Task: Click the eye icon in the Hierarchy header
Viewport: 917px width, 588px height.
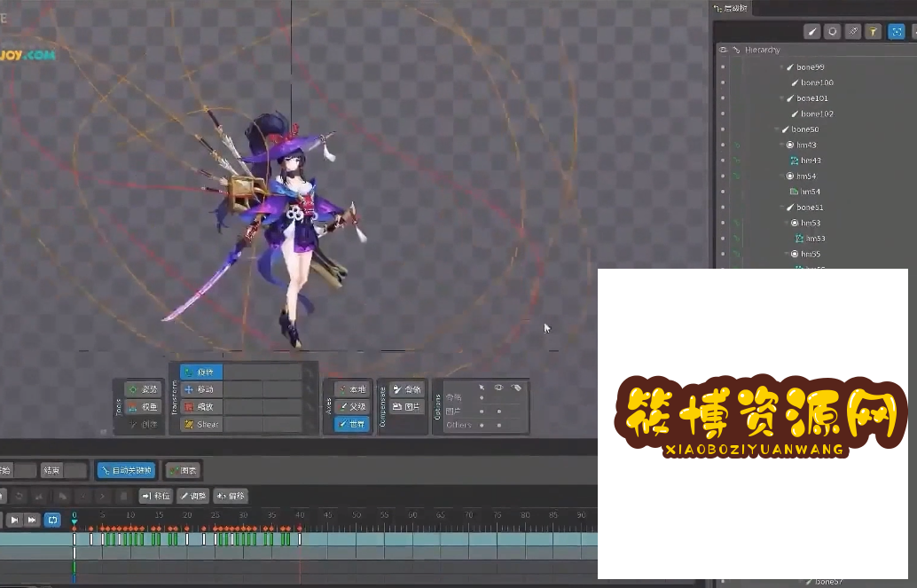Action: [723, 50]
